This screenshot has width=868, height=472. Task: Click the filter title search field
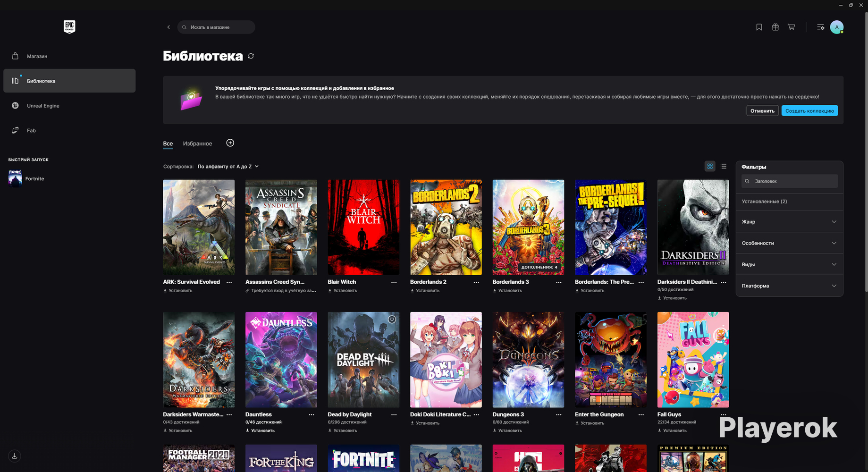point(789,181)
